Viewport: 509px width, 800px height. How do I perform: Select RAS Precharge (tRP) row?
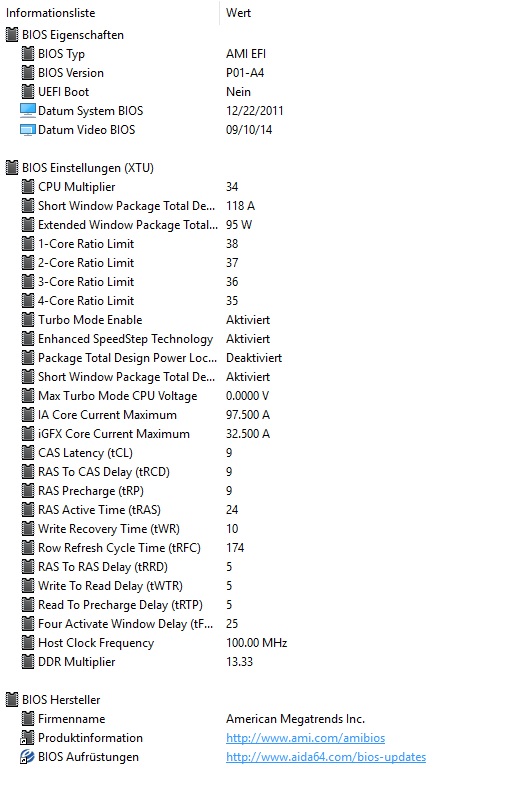(91, 490)
